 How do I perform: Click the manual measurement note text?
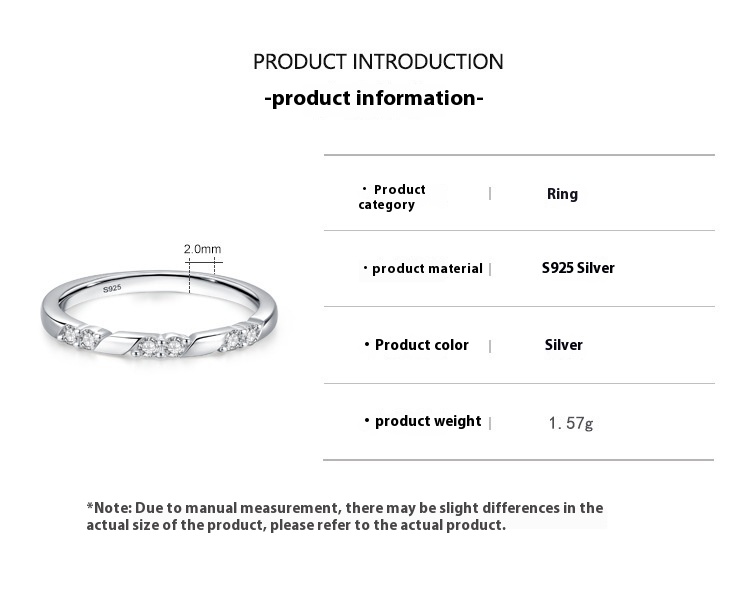(345, 516)
